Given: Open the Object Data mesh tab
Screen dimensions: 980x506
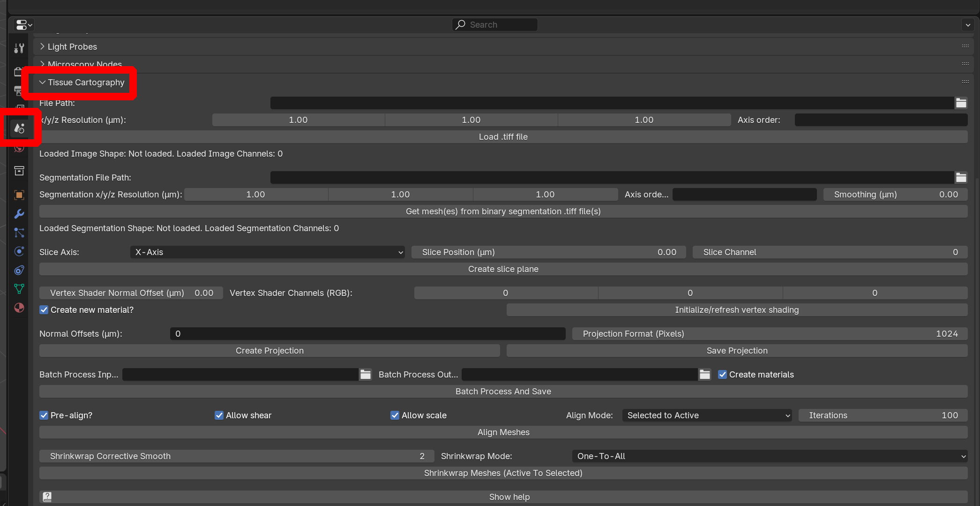Looking at the screenshot, I should click(19, 289).
